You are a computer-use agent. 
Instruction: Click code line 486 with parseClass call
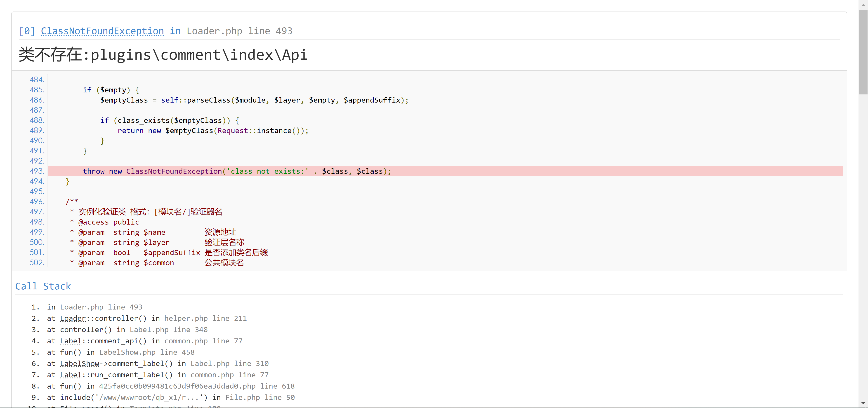pos(254,100)
